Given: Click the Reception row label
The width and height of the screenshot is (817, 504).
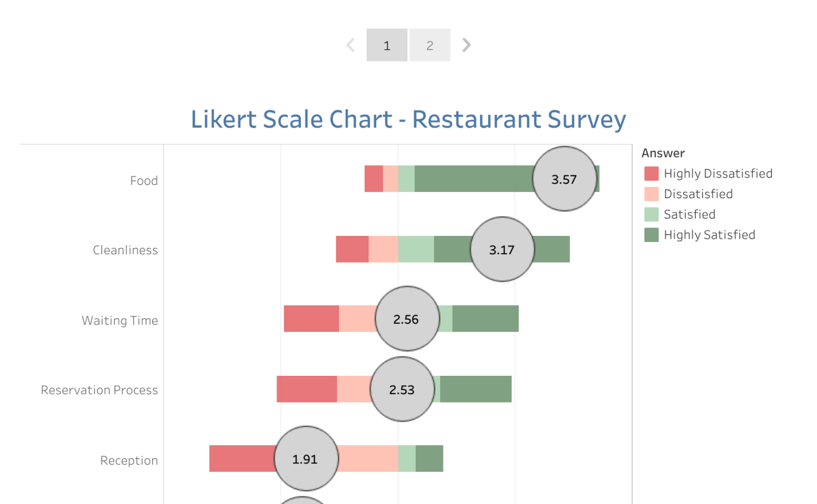Looking at the screenshot, I should pyautogui.click(x=129, y=460).
